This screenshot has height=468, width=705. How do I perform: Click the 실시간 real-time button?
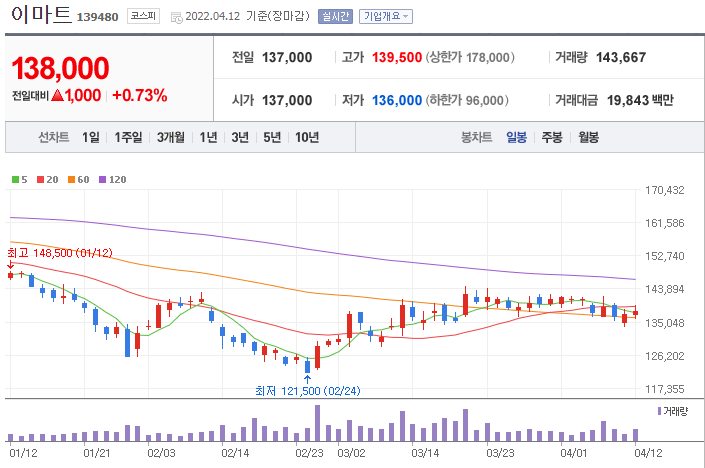[335, 17]
